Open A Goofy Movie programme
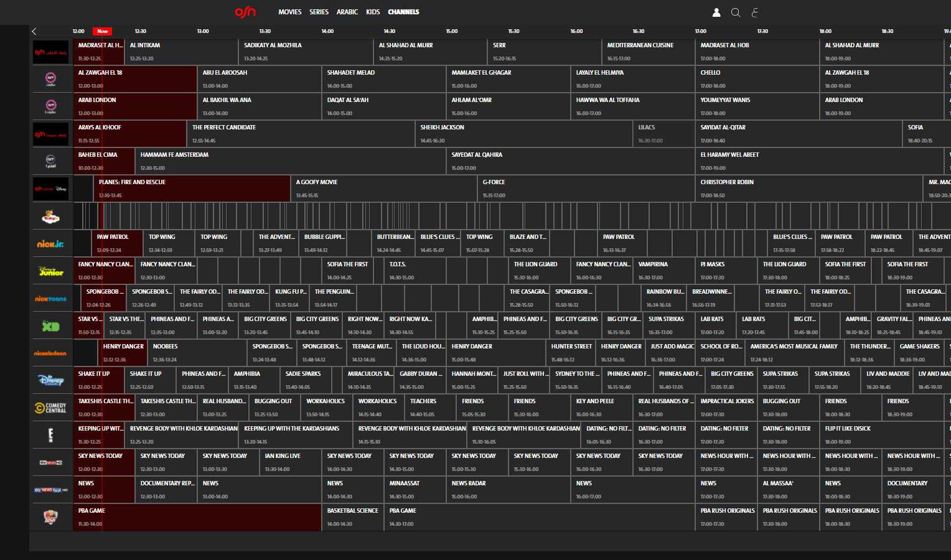 pos(384,189)
